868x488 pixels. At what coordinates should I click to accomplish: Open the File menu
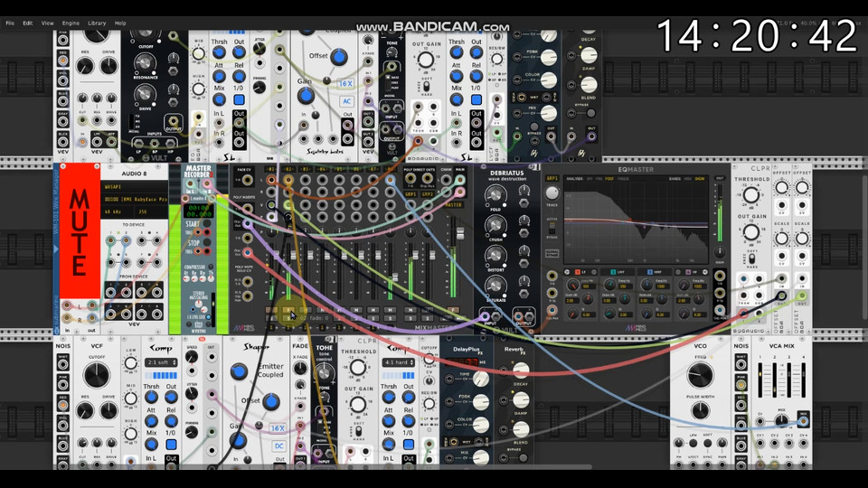click(x=10, y=23)
